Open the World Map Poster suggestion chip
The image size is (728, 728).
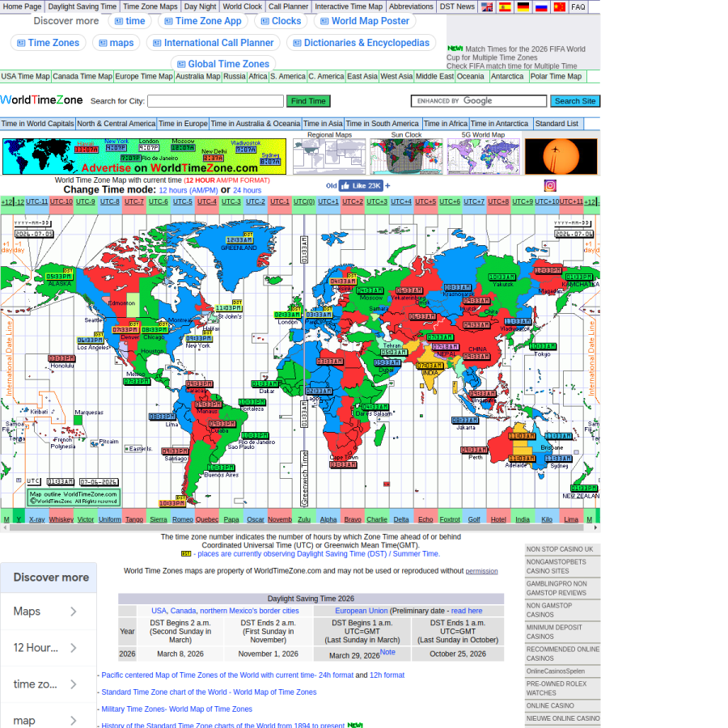coord(365,21)
